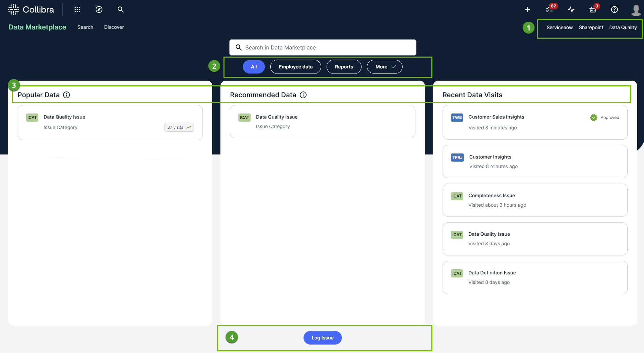Select the All filter pill

click(x=254, y=67)
